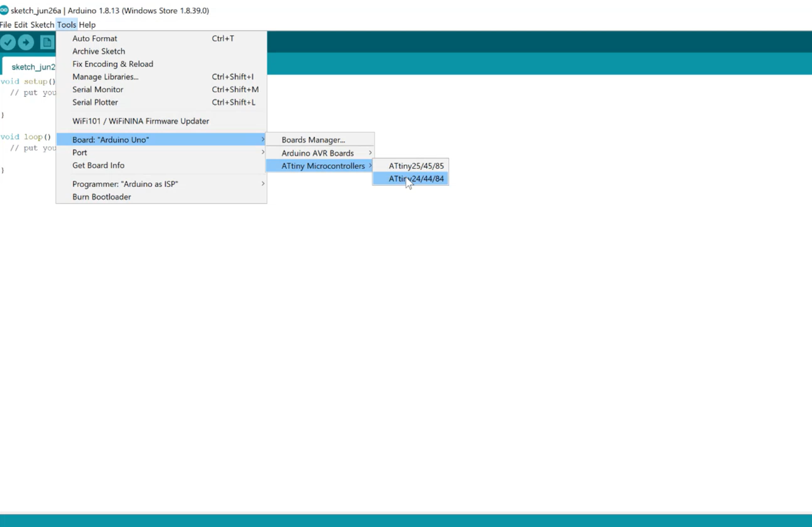Viewport: 812px width, 527px height.
Task: Expand the Port submenu
Action: coord(161,152)
